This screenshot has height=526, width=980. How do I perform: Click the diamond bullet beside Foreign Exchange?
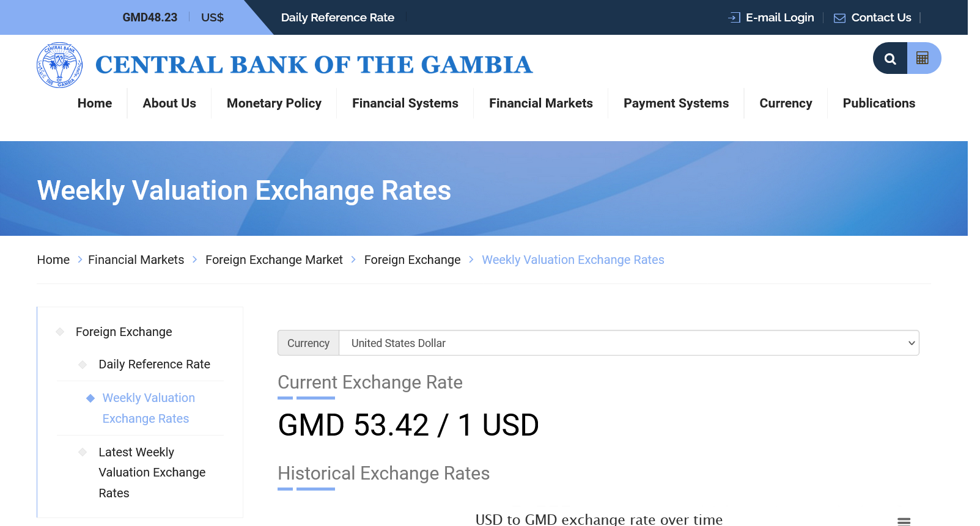60,332
